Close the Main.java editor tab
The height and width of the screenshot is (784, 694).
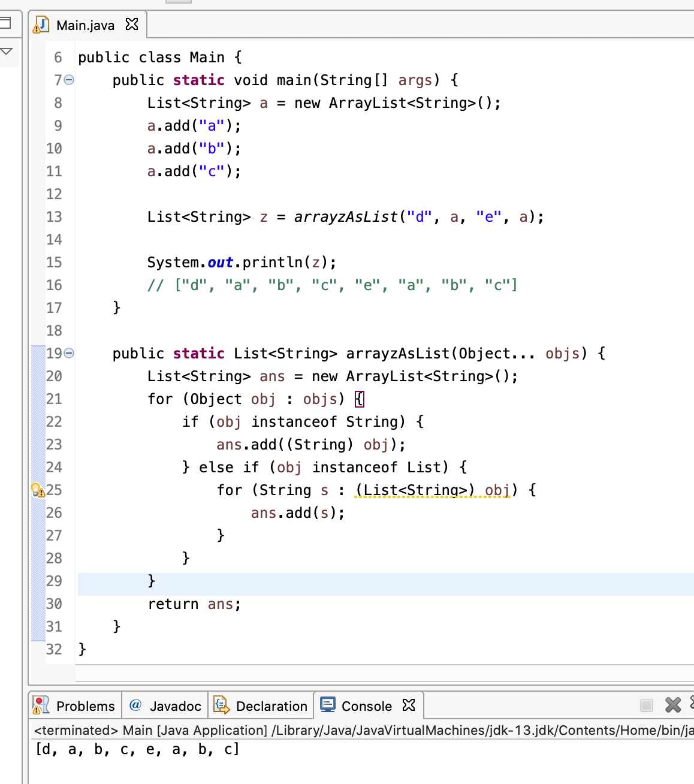132,24
